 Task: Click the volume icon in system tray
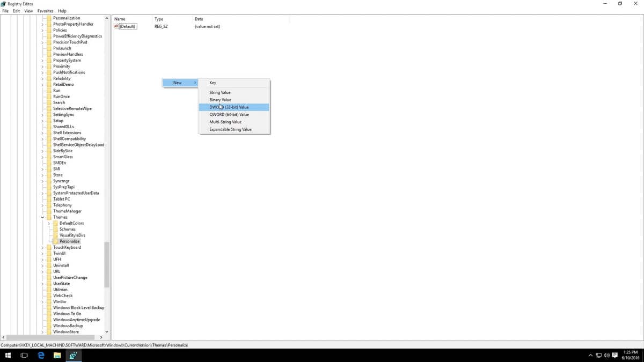(606, 355)
